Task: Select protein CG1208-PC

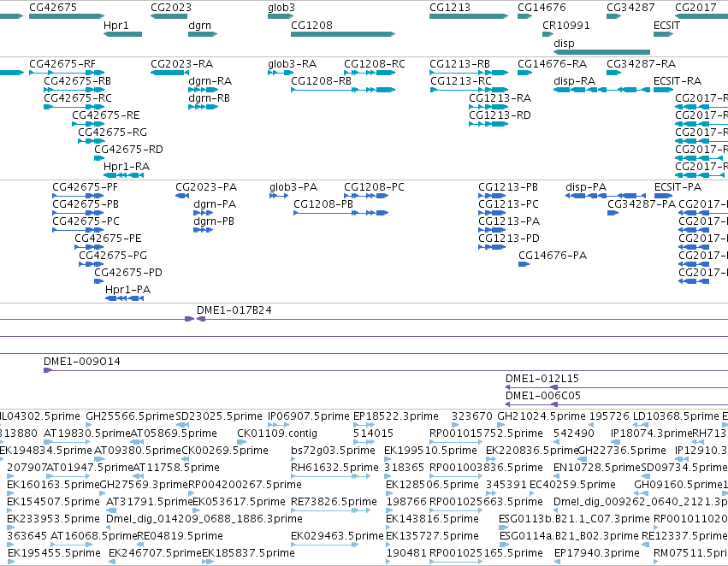Action: (x=366, y=196)
